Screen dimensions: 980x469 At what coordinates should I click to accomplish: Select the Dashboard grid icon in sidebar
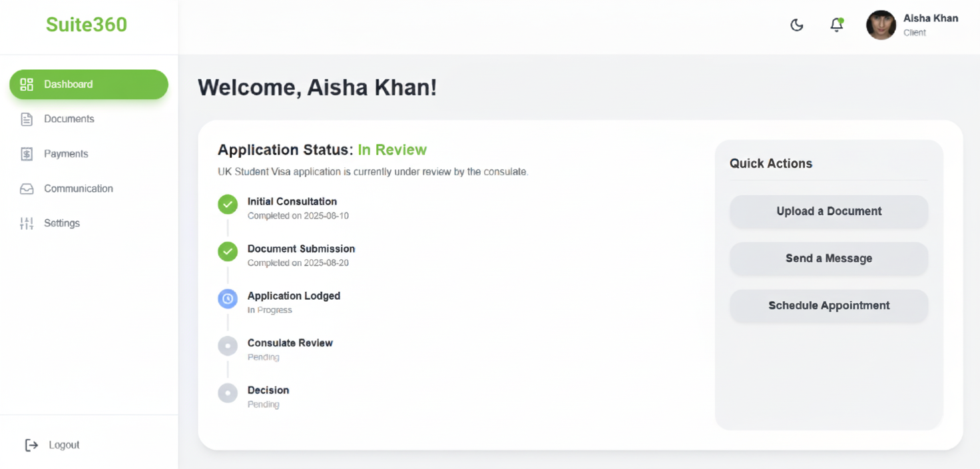point(27,85)
